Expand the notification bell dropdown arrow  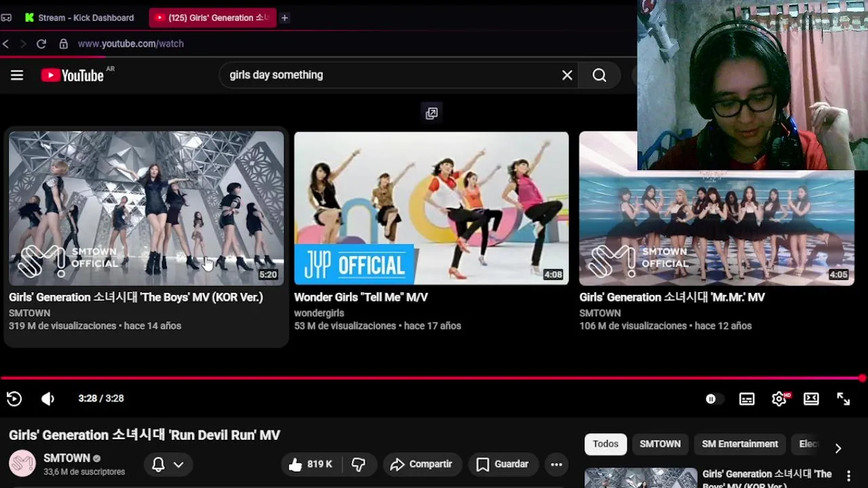click(178, 464)
